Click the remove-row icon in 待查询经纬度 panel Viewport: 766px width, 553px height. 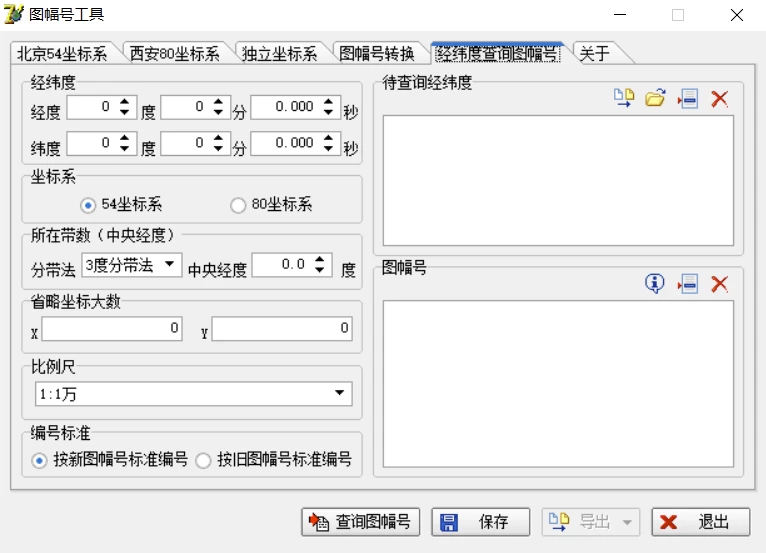[x=687, y=98]
